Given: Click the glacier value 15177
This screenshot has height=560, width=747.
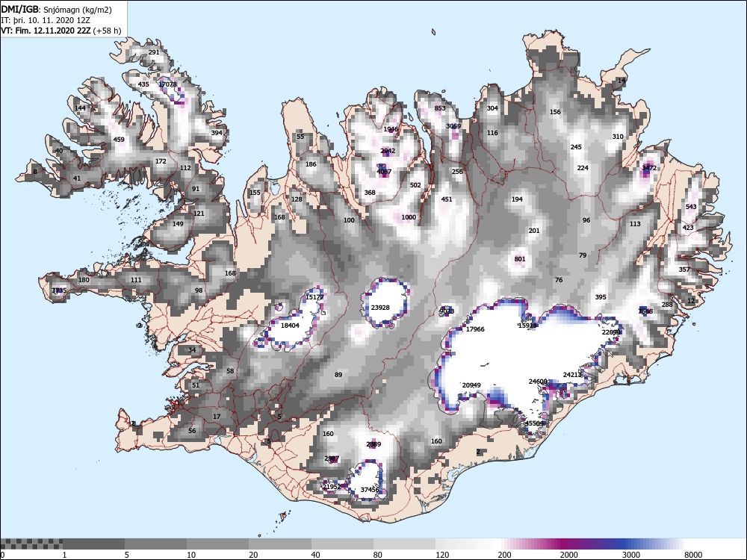Looking at the screenshot, I should (314, 297).
